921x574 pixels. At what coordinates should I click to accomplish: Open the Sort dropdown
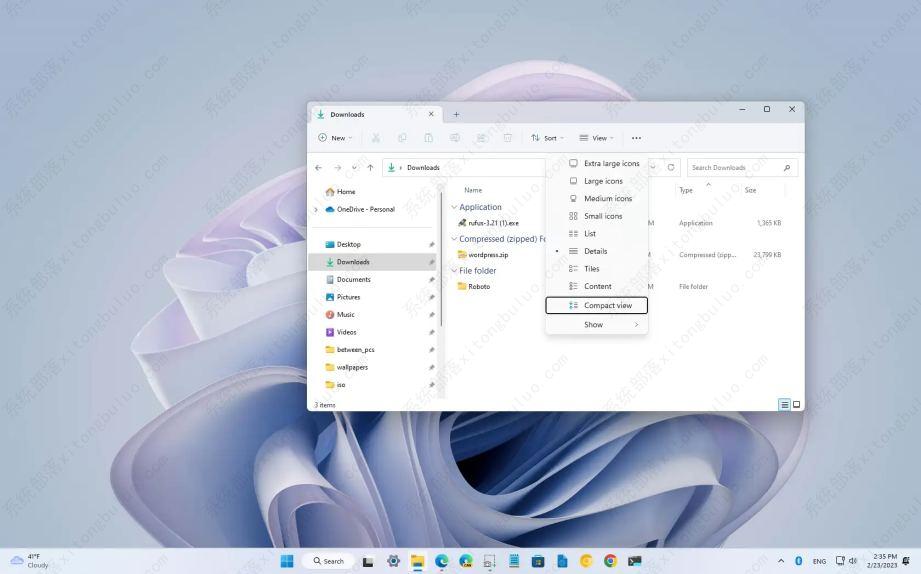[547, 138]
